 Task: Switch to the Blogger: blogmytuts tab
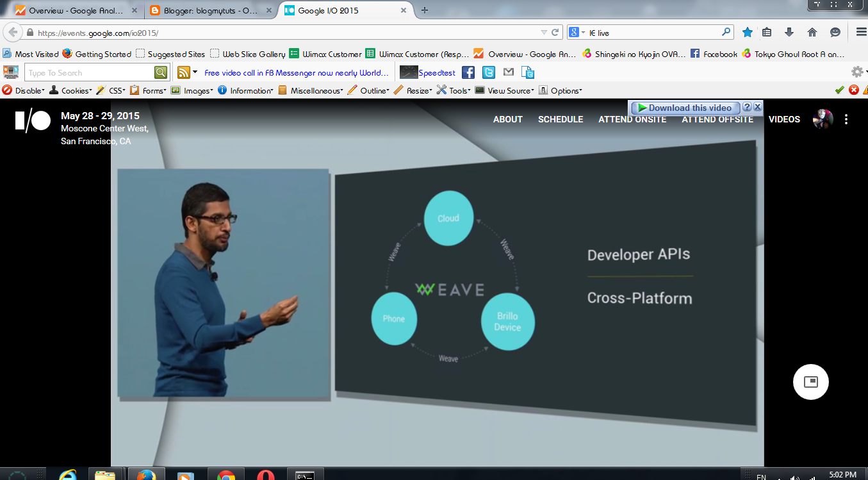coord(210,10)
